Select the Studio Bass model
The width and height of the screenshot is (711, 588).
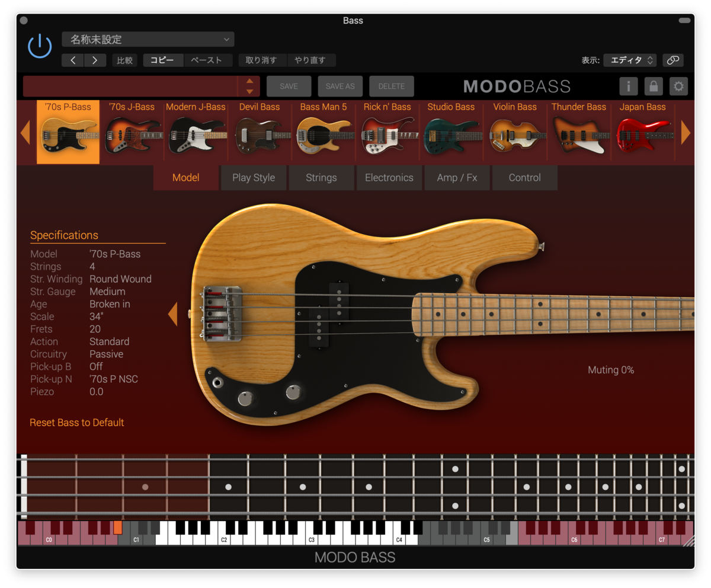coord(451,132)
